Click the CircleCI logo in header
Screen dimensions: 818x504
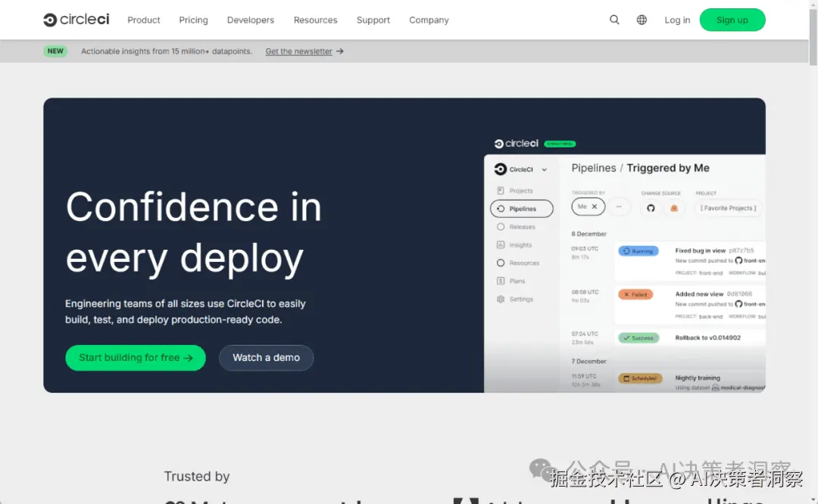[76, 20]
